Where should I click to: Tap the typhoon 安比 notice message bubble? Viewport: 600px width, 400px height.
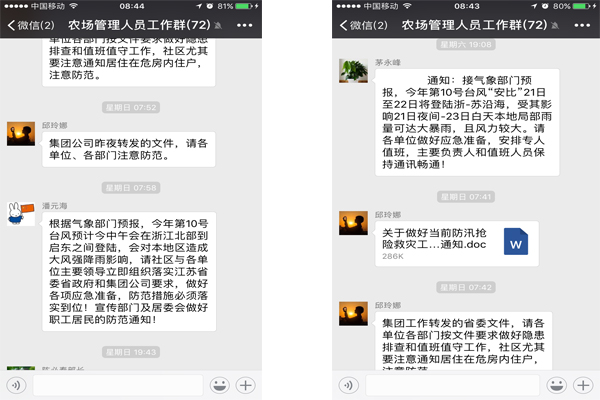click(x=467, y=122)
